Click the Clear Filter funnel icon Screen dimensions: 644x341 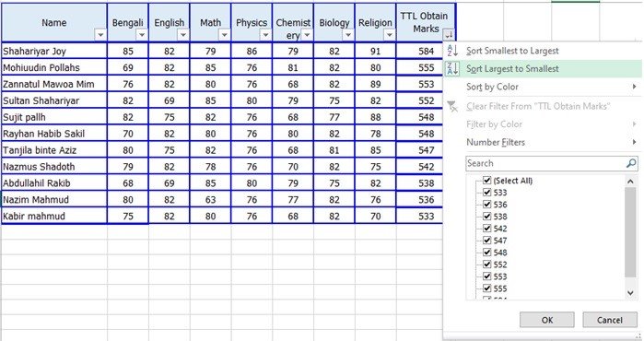point(452,106)
